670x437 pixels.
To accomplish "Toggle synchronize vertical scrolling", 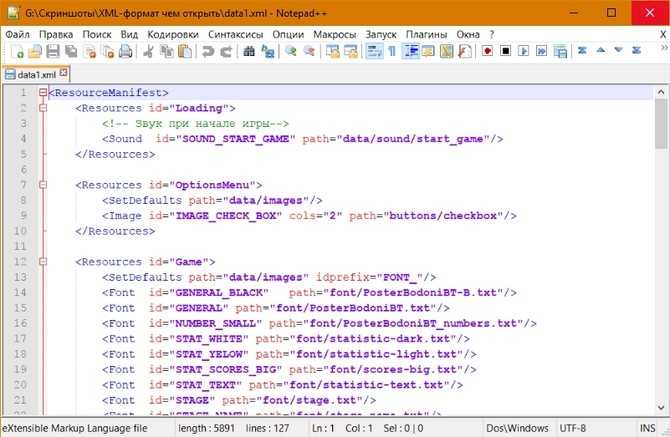I will click(332, 52).
